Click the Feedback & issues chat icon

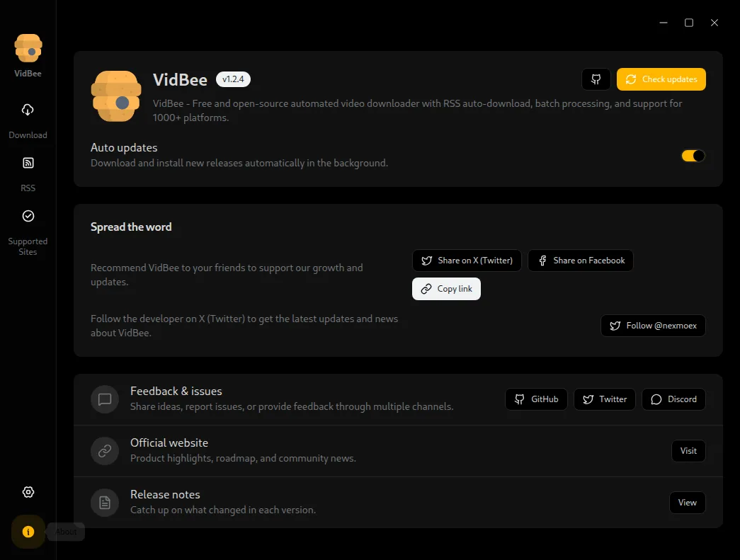point(105,399)
